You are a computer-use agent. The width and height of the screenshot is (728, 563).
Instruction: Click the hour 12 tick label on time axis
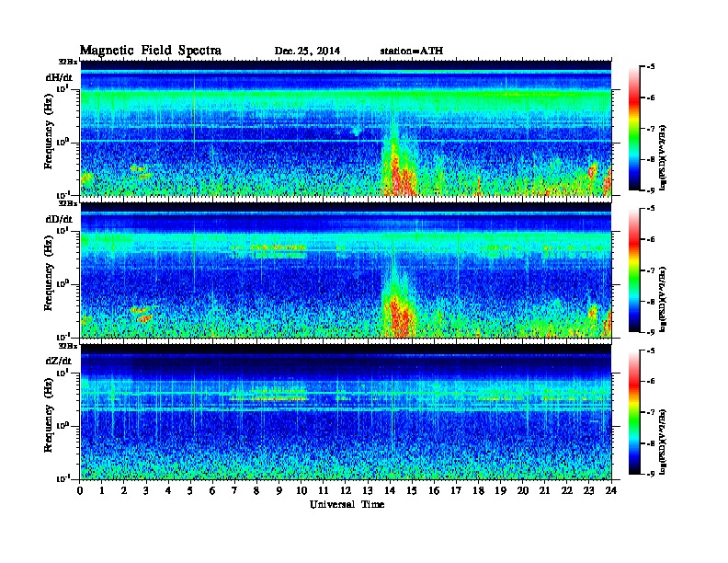[346, 490]
